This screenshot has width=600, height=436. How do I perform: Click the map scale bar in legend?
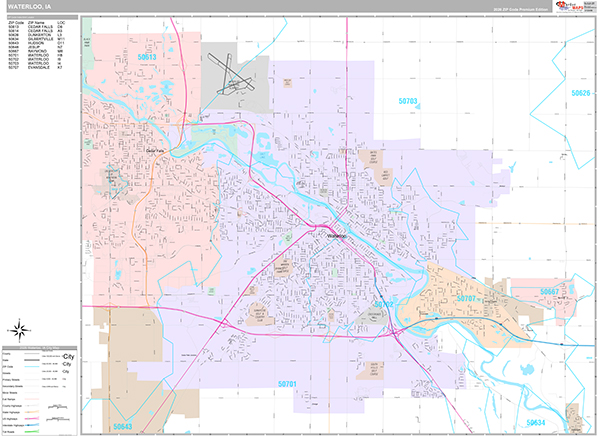(43, 421)
